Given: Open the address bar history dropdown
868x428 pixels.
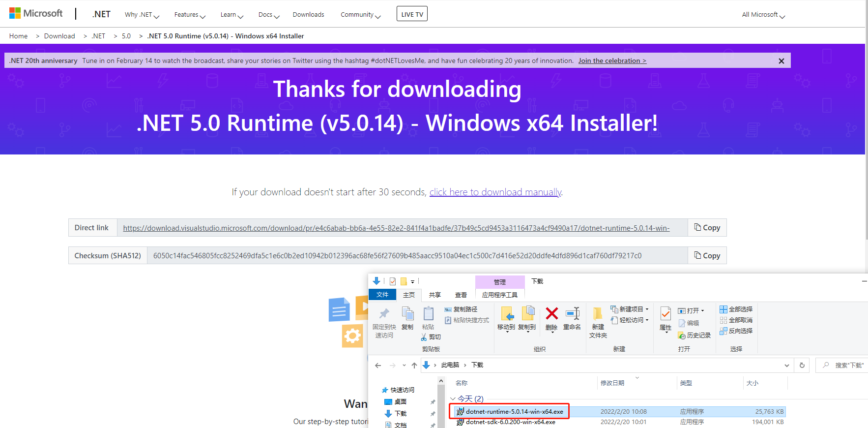Looking at the screenshot, I should (x=787, y=365).
